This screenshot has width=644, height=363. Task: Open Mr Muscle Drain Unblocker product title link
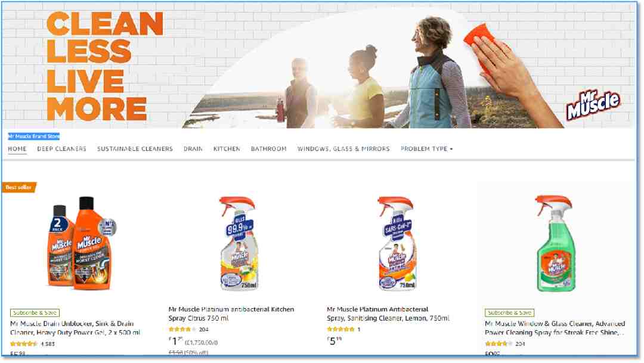[75, 328]
